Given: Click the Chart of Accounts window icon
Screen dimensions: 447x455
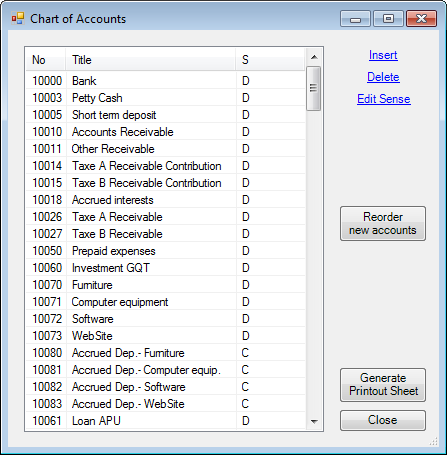Looking at the screenshot, I should pos(18,18).
